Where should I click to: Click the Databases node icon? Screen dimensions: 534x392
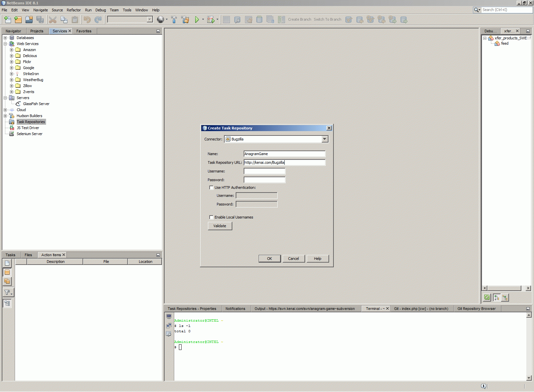[12, 38]
